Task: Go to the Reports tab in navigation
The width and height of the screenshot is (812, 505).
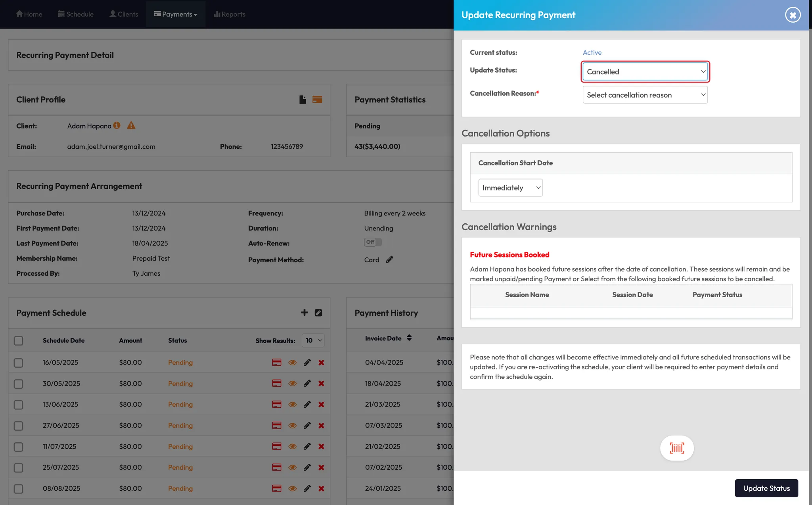Action: (230, 14)
